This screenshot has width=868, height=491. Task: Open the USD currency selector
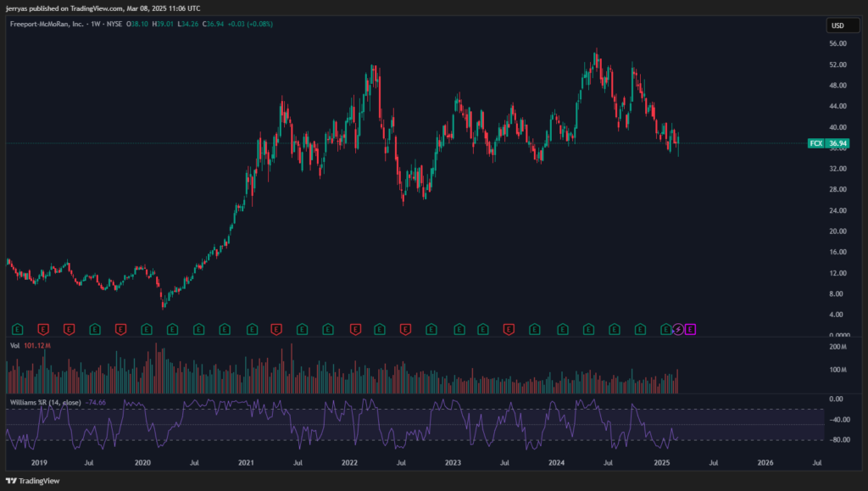tap(837, 25)
